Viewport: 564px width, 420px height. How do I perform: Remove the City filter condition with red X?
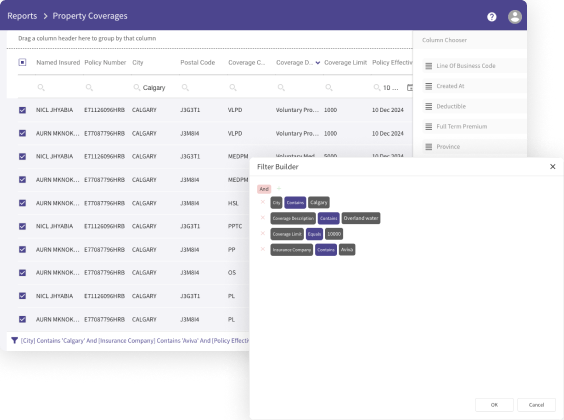[x=263, y=202]
